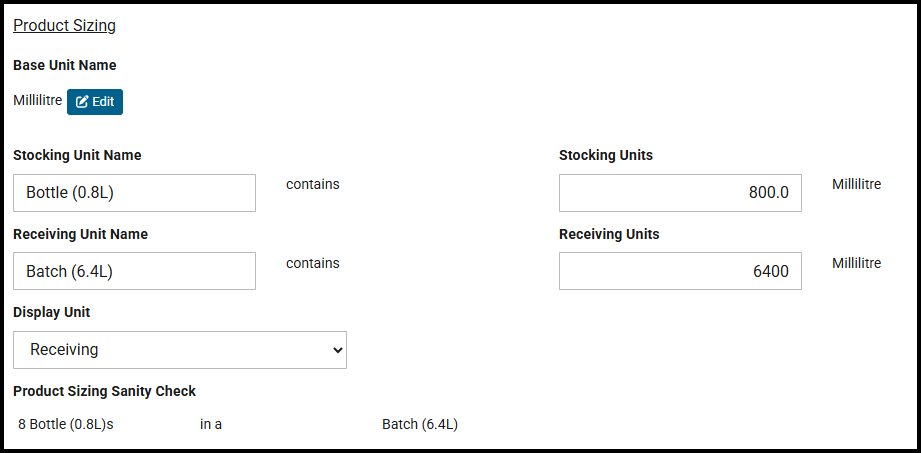Click the Batch (6.4L) sanity check text
Image resolution: width=921 pixels, height=453 pixels.
pos(420,424)
